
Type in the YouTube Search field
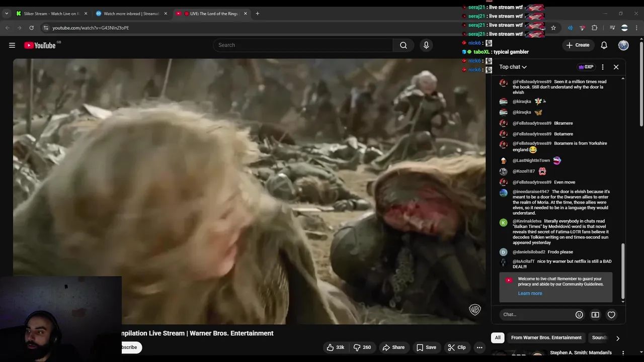(x=303, y=45)
